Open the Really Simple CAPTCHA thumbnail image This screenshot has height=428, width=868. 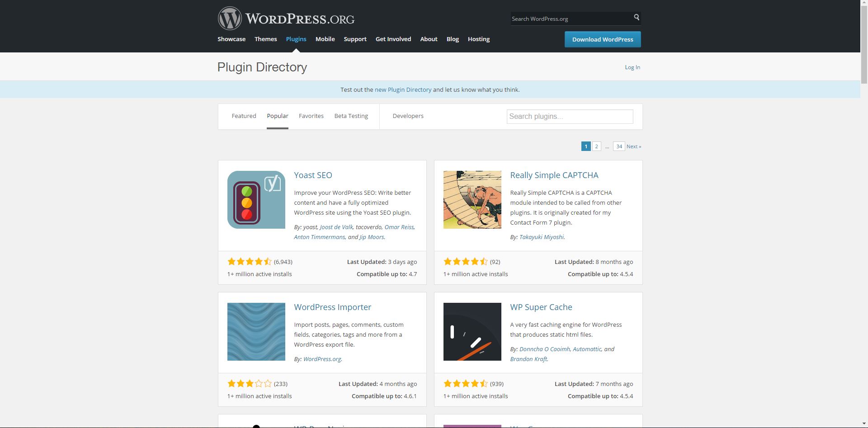(472, 200)
